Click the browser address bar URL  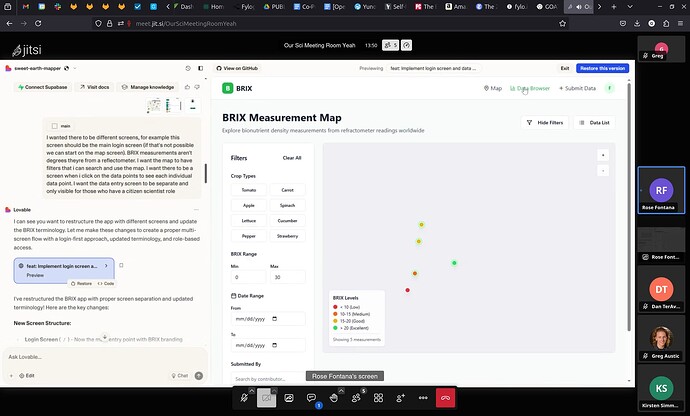point(186,23)
